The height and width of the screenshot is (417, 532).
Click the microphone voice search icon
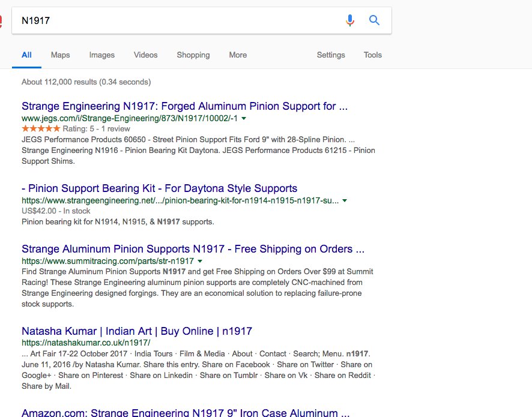coord(350,20)
